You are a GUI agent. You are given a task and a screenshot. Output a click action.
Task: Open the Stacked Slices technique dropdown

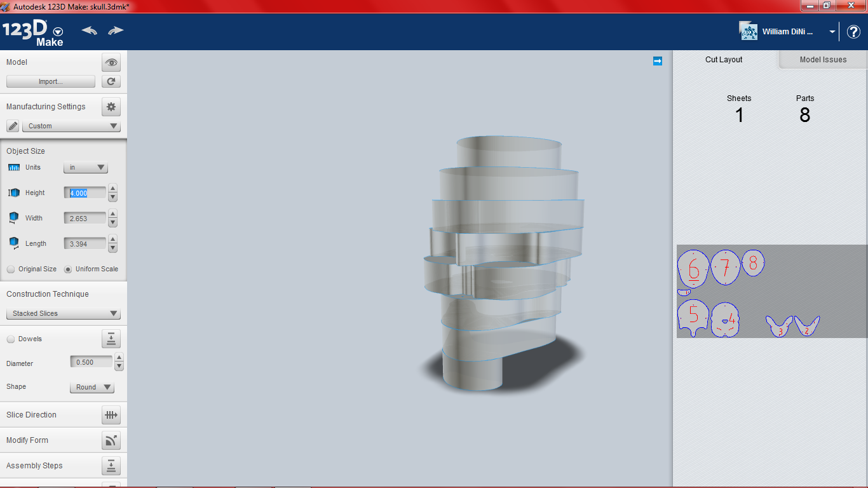coord(63,313)
